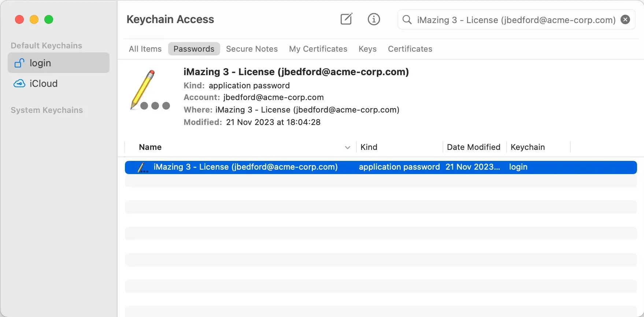644x317 pixels.
Task: Click inside the search field text
Action: point(516,20)
